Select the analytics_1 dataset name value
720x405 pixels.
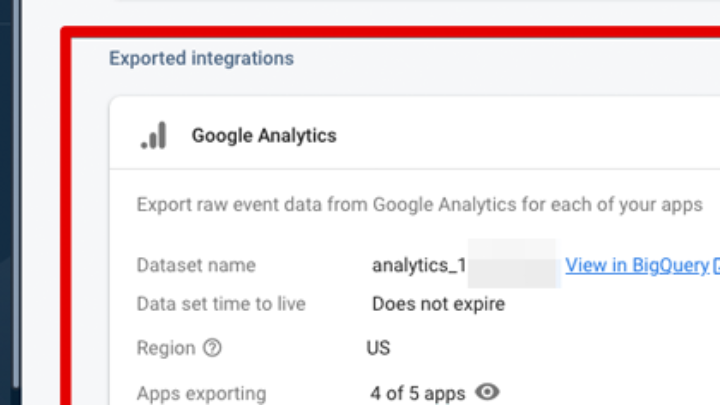[418, 266]
